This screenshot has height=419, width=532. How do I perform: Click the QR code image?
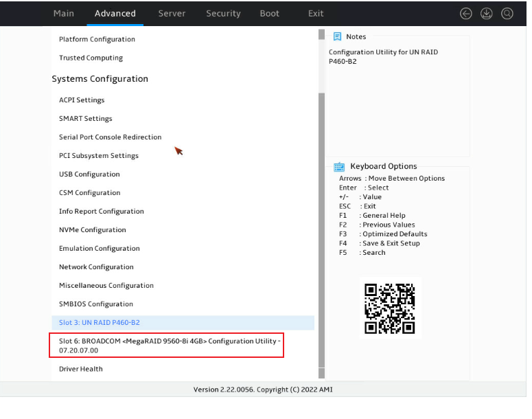pos(390,308)
